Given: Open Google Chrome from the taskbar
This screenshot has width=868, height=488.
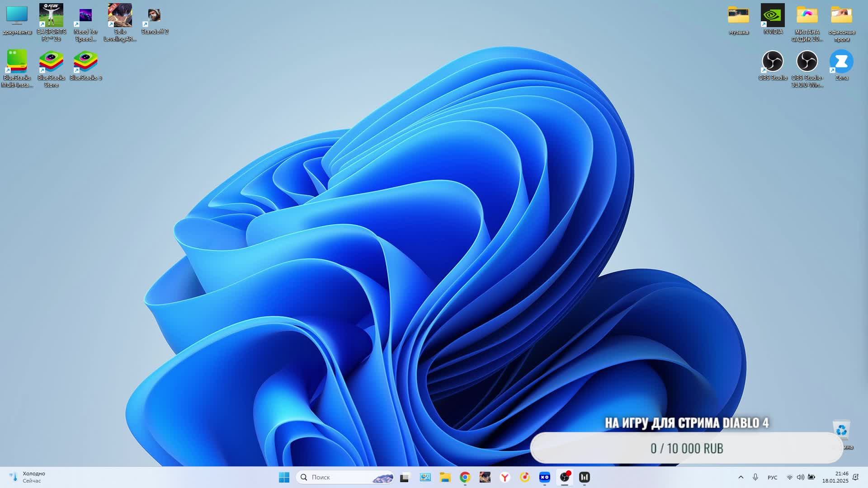Looking at the screenshot, I should point(465,477).
